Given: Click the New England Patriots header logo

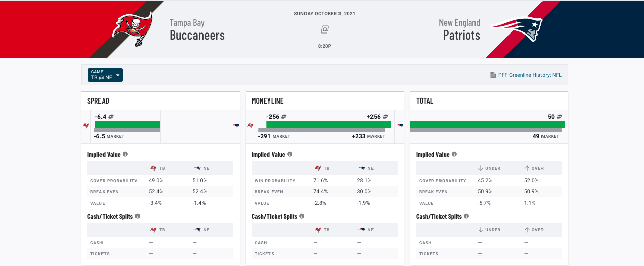Looking at the screenshot, I should (517, 29).
